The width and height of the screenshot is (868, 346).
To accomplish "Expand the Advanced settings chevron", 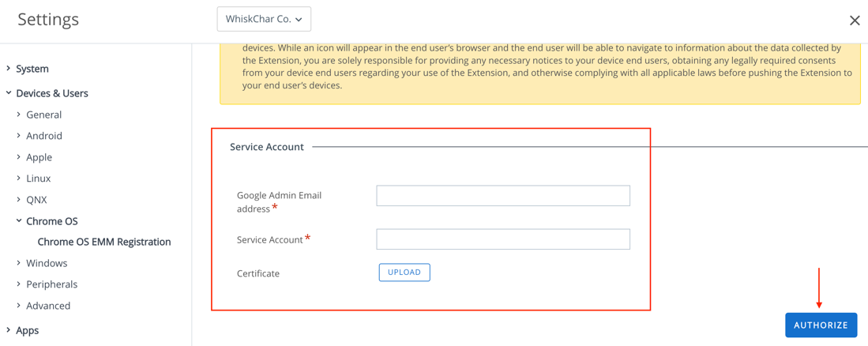I will 19,306.
